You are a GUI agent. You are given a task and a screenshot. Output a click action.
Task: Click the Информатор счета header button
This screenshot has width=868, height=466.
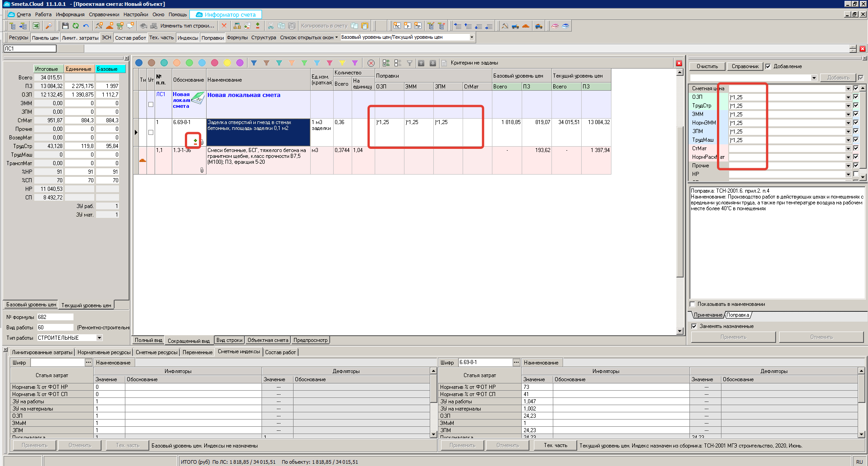coord(225,14)
